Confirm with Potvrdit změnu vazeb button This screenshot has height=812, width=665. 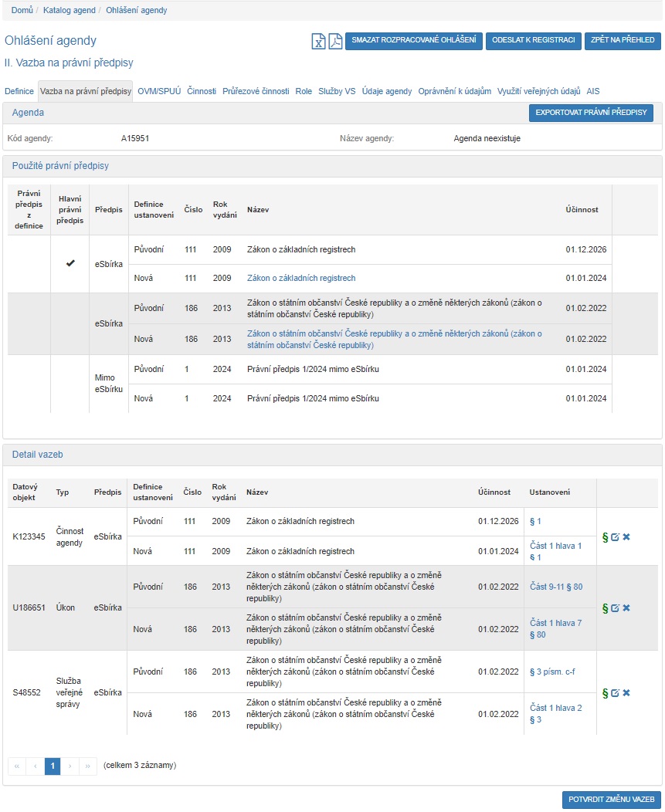coord(611,800)
